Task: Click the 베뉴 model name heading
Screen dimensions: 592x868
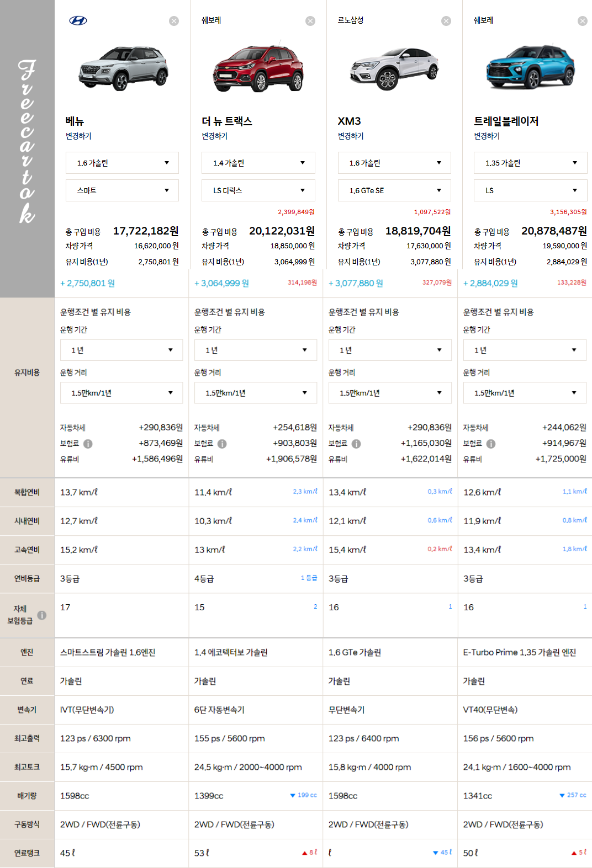Action: coord(75,121)
